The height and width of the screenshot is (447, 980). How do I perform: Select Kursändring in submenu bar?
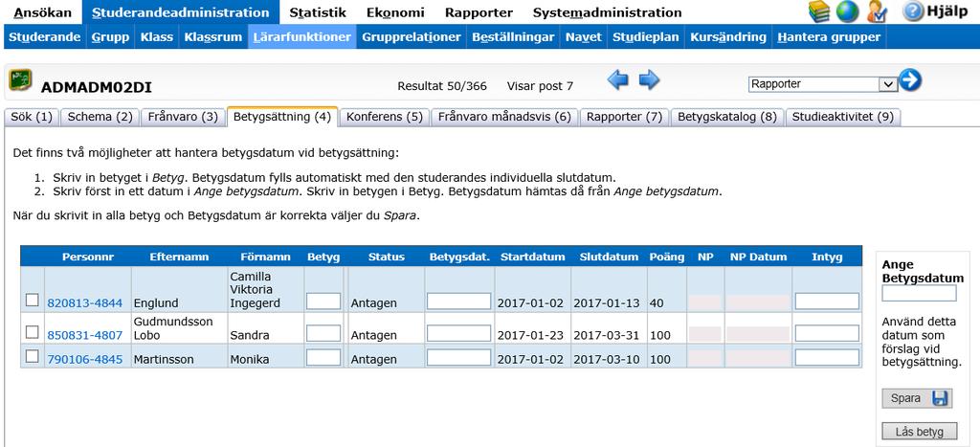[728, 37]
